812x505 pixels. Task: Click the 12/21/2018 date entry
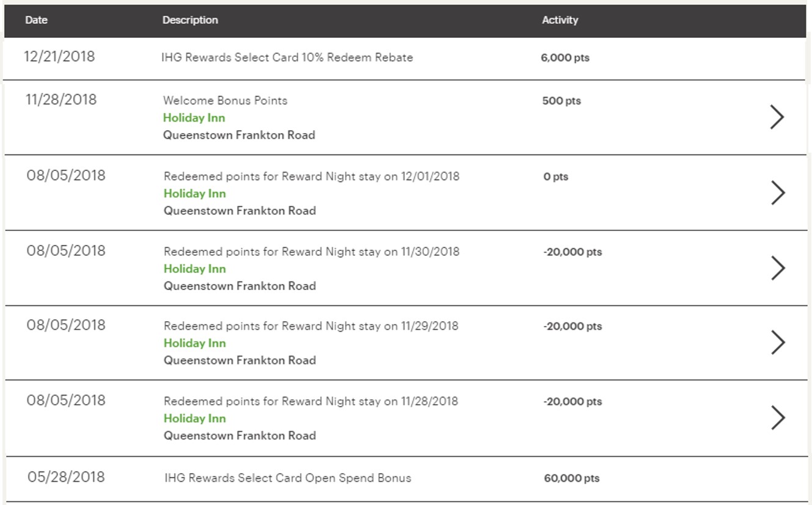[x=59, y=57]
